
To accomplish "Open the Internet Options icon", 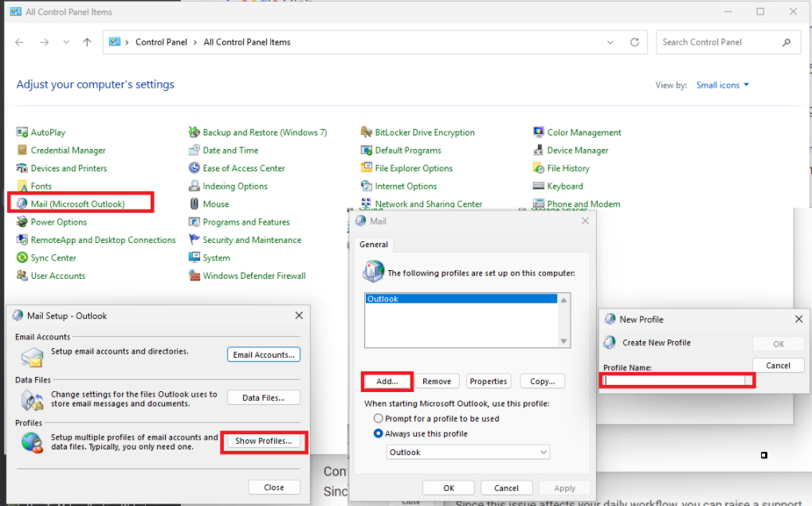I will (366, 186).
